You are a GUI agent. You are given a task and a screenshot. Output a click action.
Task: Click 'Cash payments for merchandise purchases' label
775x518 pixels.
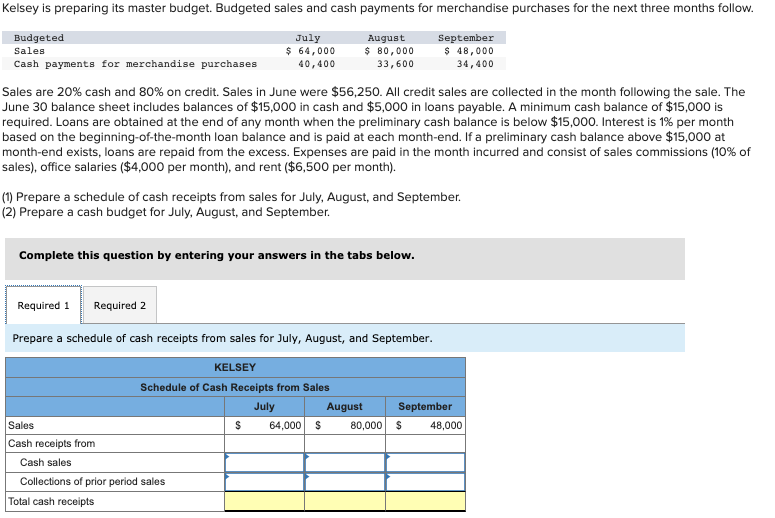135,64
